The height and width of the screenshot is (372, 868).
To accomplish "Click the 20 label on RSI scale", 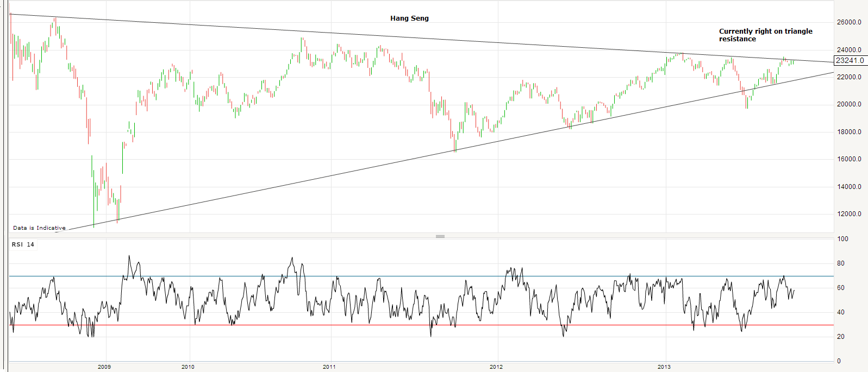I will click(x=841, y=337).
